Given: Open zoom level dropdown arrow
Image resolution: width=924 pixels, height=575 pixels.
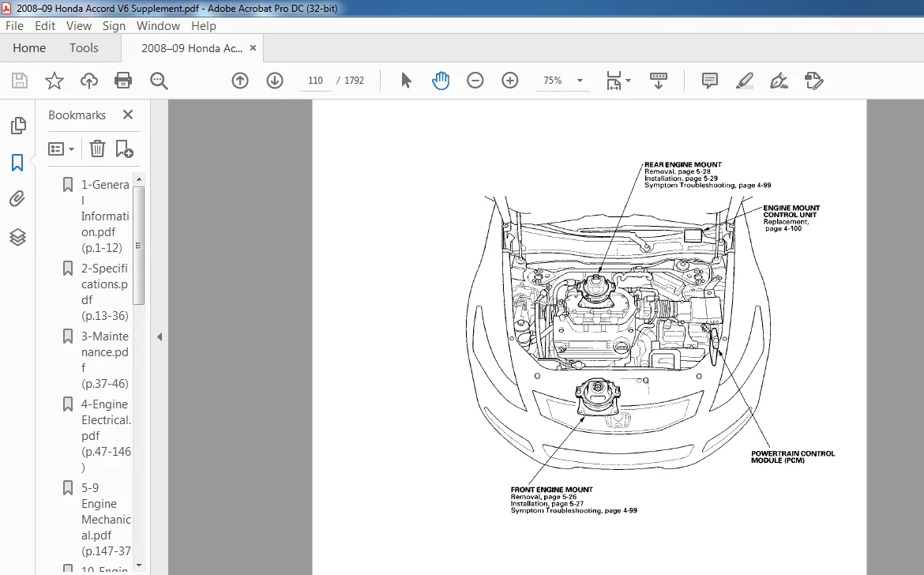Looking at the screenshot, I should coord(580,81).
